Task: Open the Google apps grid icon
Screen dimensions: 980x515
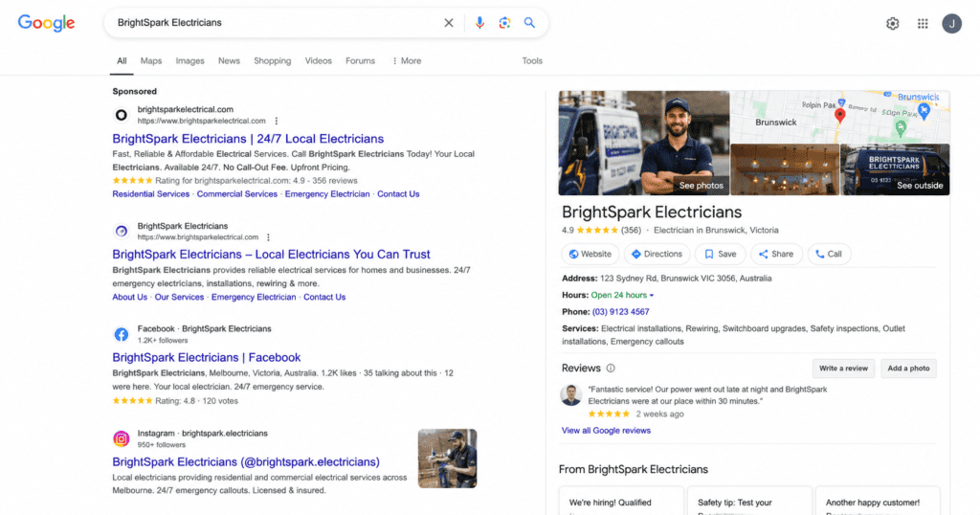Action: click(923, 24)
